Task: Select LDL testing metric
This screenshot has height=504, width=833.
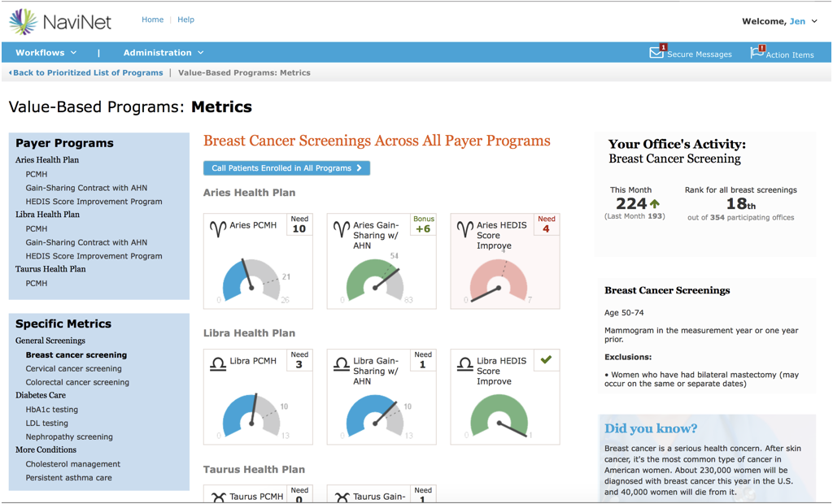Action: [x=46, y=424]
